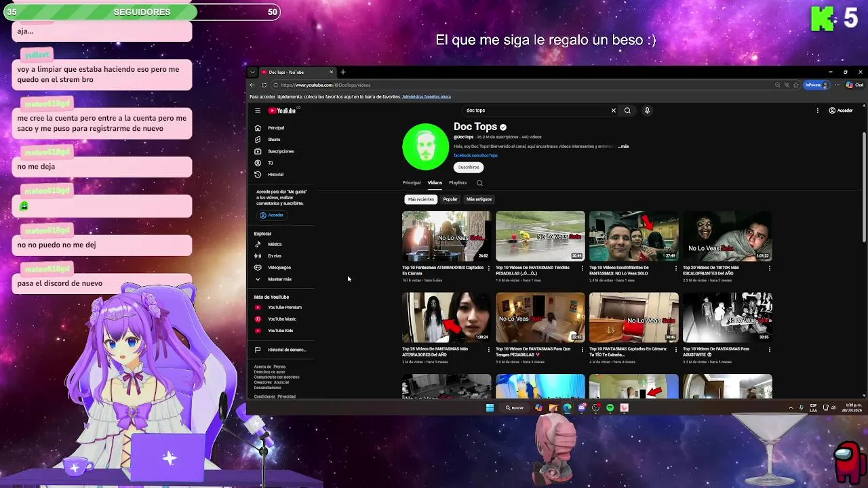868x488 pixels.
Task: Open options for Top 10 Fantasmas ATERRADORES video
Action: 489,268
